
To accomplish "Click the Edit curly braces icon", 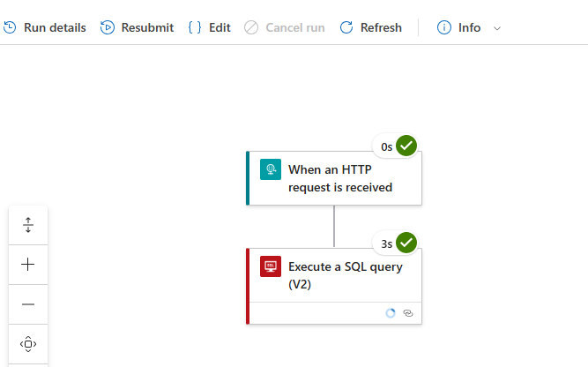I will point(194,27).
